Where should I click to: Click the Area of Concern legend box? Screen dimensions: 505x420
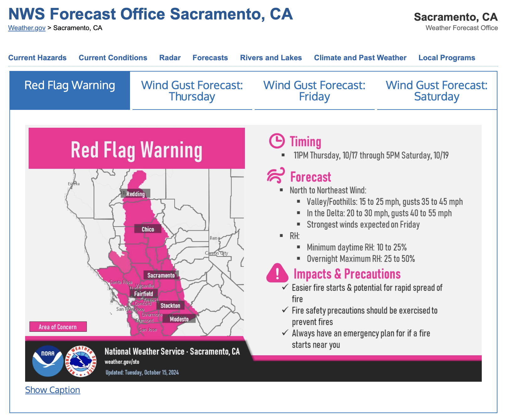tap(58, 327)
